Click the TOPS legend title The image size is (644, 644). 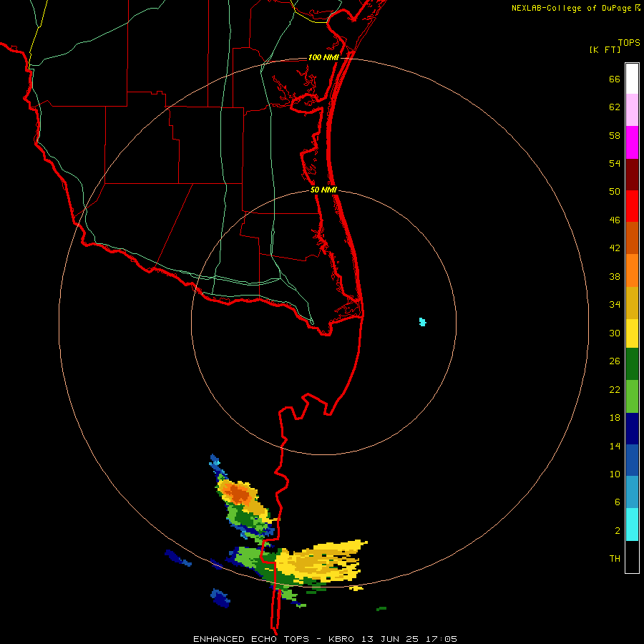[629, 43]
